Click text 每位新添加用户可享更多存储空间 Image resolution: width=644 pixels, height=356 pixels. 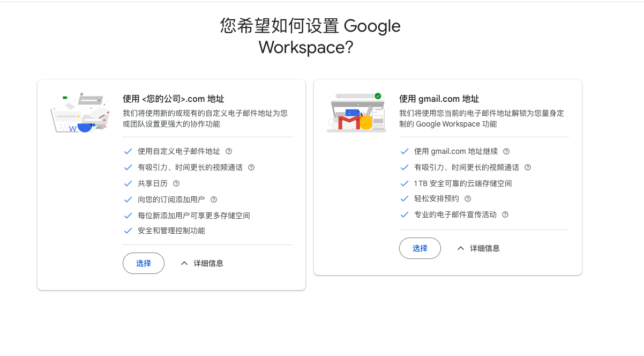[194, 216]
